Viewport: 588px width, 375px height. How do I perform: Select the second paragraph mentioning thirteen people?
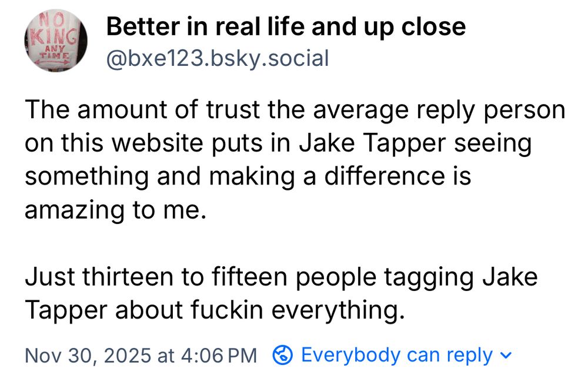pos(282,292)
